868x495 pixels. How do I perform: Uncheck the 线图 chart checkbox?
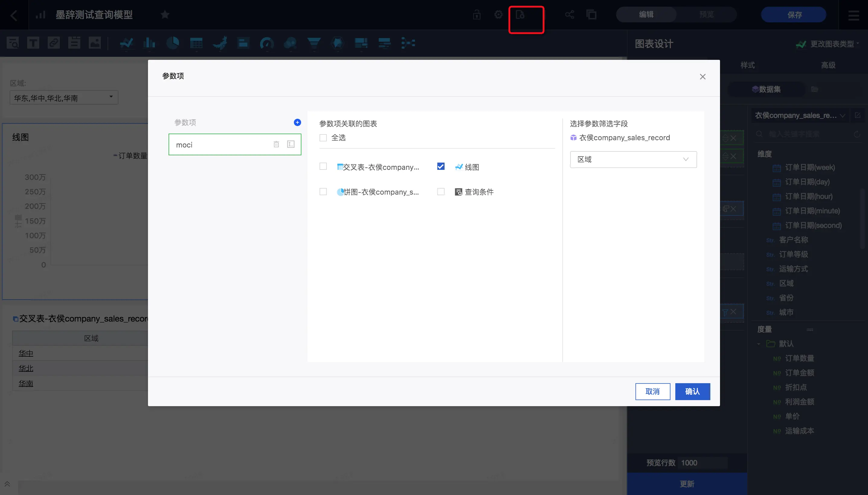441,167
